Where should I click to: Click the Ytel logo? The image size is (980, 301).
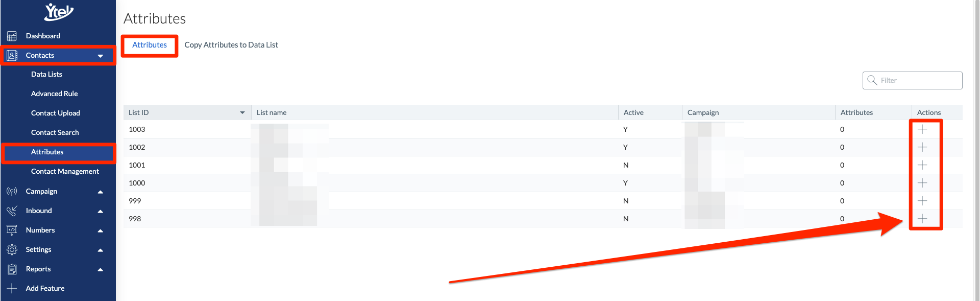pos(59,12)
